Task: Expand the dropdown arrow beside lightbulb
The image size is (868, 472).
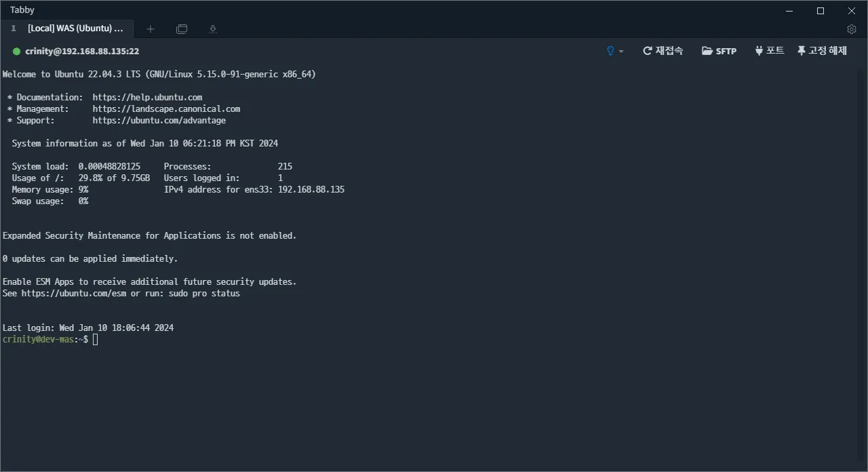Action: (620, 52)
